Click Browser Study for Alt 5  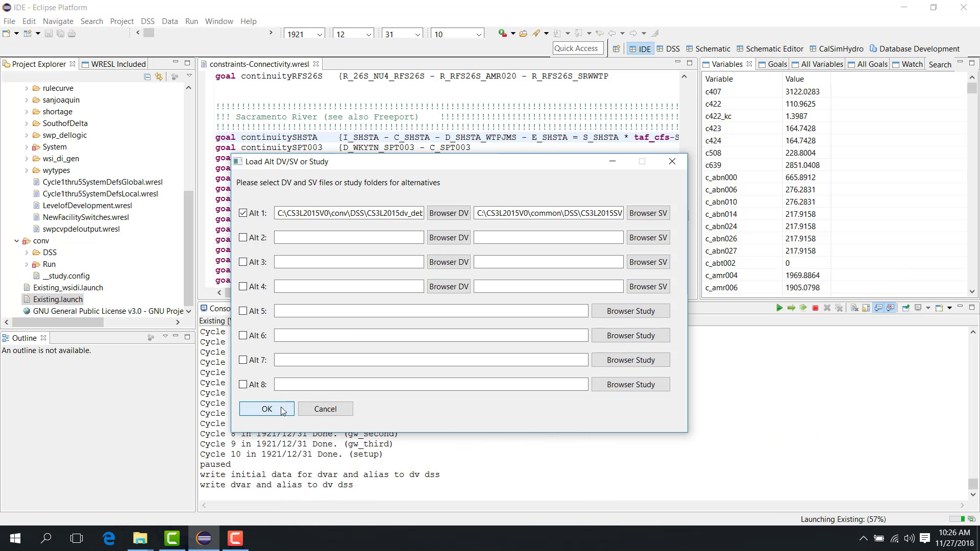point(630,311)
